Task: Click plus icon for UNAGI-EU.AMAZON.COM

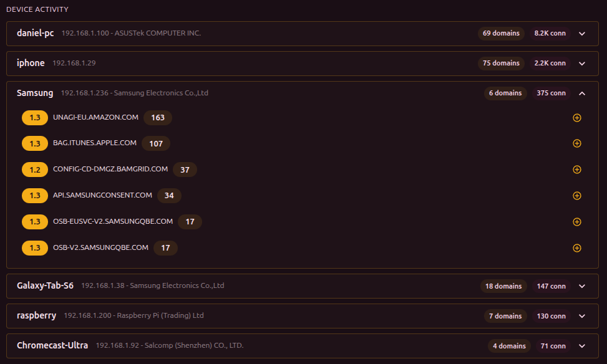Action: tap(576, 118)
